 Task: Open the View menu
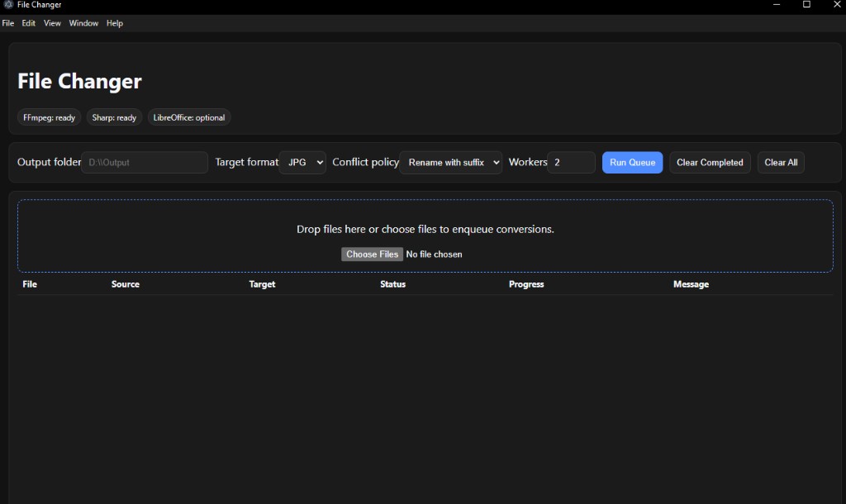point(52,23)
